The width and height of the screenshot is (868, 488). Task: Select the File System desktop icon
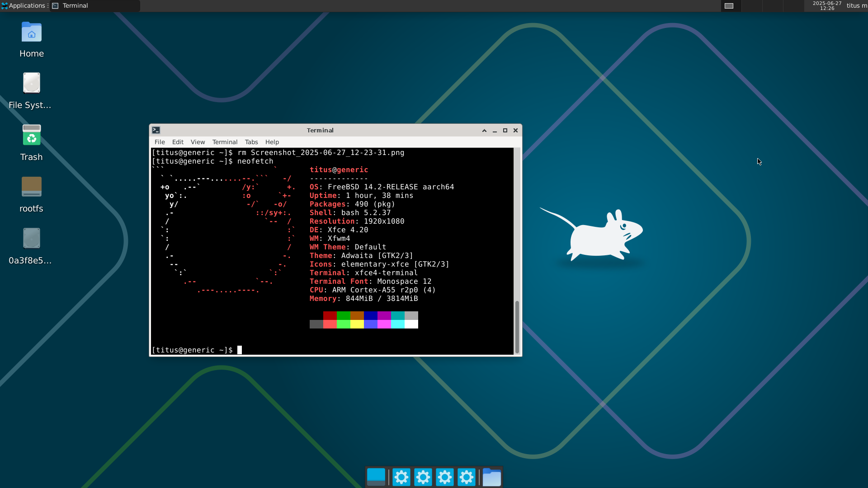coord(32,83)
